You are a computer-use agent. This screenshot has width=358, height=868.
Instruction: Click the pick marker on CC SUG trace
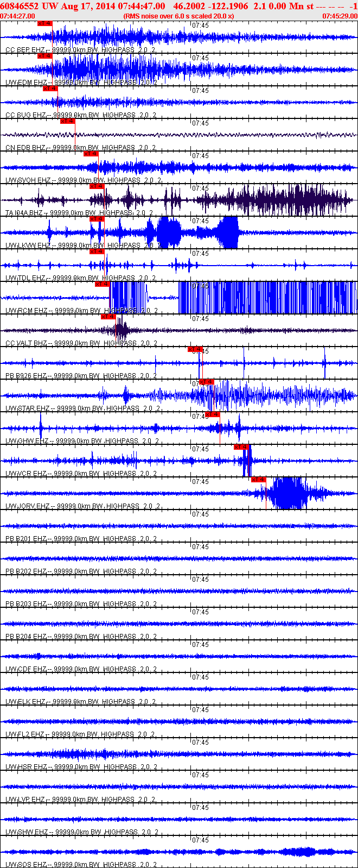point(50,89)
